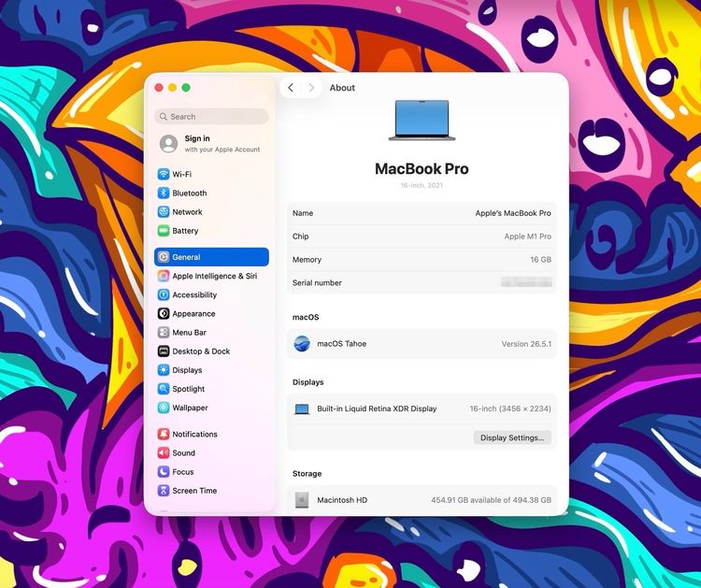Click the Displays sun icon
This screenshot has width=701, height=588.
164,369
